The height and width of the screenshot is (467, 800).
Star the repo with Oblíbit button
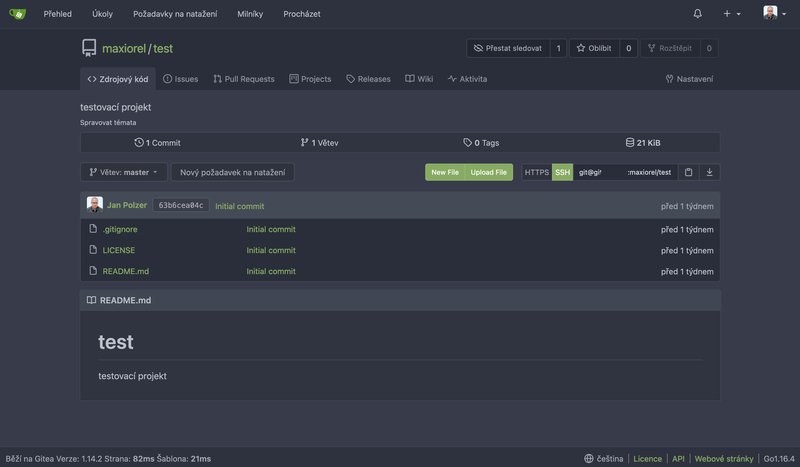coord(594,48)
